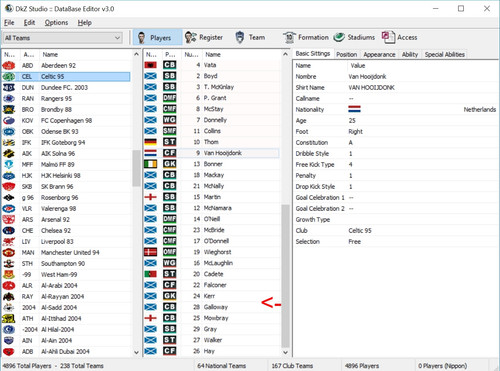Screen dimensions: 500x371
Task: Sort teams by Name column header
Action: [85, 55]
